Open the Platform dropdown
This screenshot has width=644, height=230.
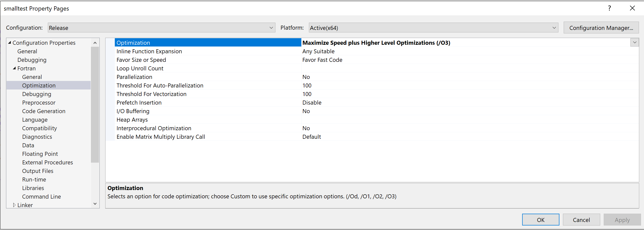tap(554, 28)
